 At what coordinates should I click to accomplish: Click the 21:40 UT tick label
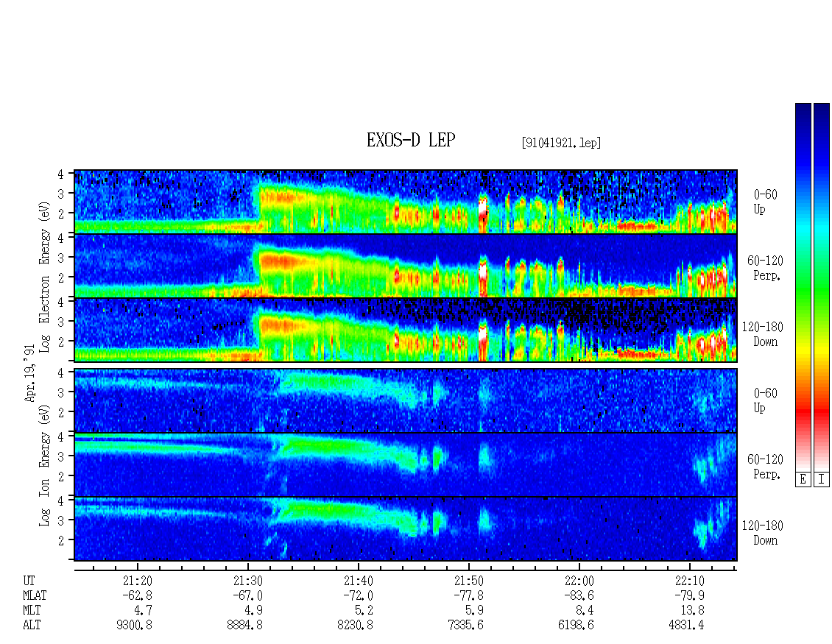358,581
